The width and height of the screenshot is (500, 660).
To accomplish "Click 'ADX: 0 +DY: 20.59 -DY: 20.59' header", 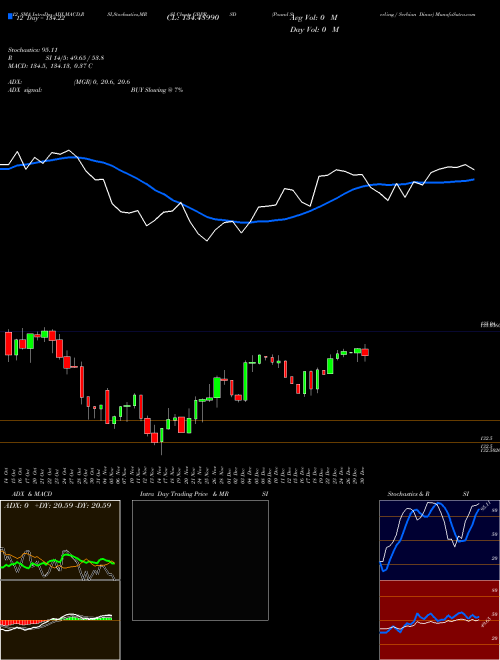I will click(x=57, y=505).
